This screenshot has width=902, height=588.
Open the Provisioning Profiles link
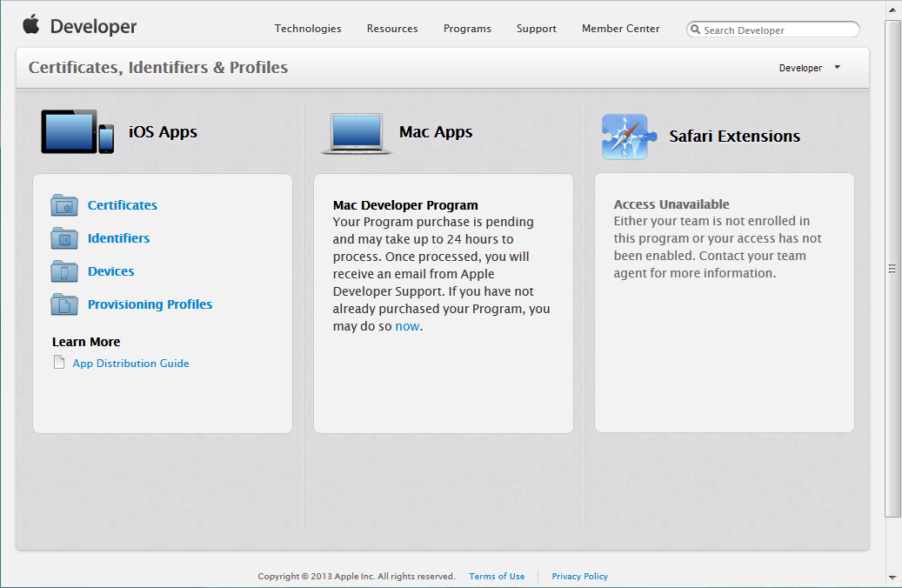[x=150, y=304]
